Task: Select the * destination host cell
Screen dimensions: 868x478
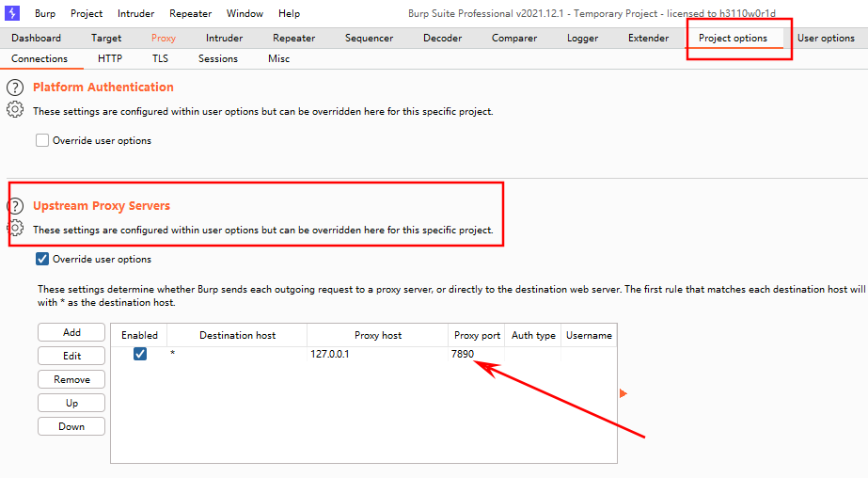Action: click(x=238, y=354)
